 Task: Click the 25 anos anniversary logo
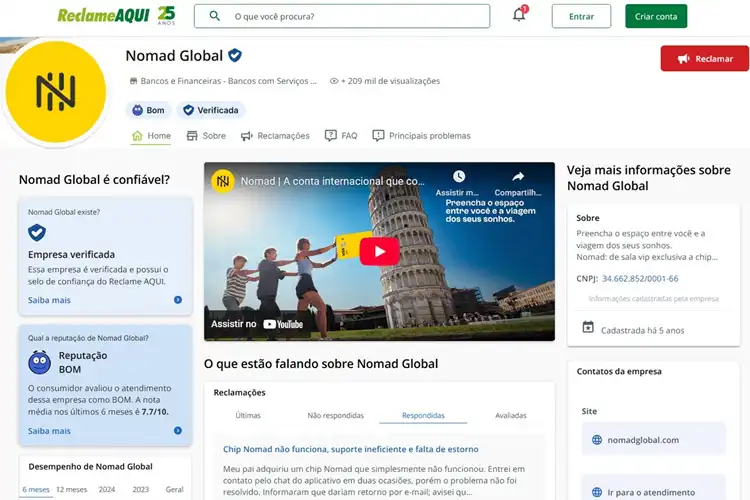(166, 15)
